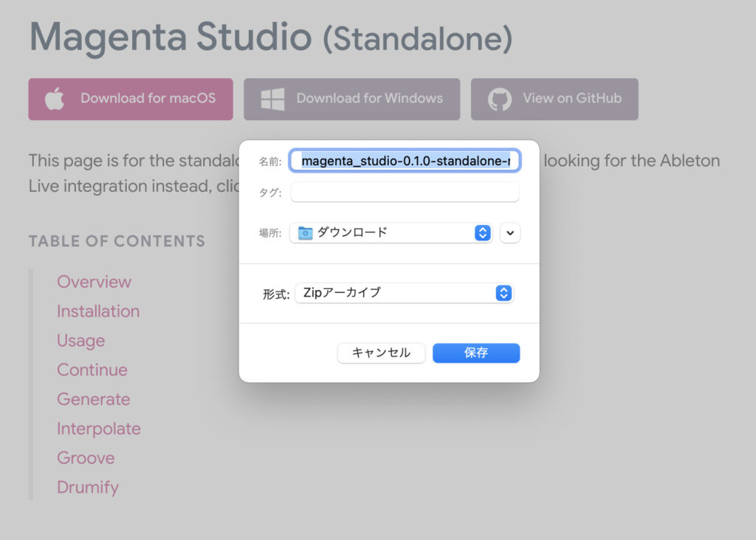Image resolution: width=756 pixels, height=540 pixels.
Task: Expand the full file browser with the chevron button
Action: [x=510, y=233]
